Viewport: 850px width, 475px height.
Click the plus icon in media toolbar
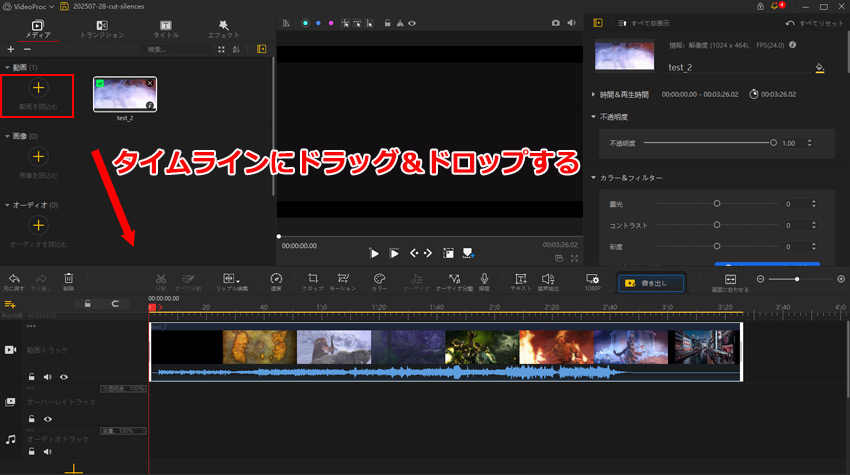tap(11, 49)
